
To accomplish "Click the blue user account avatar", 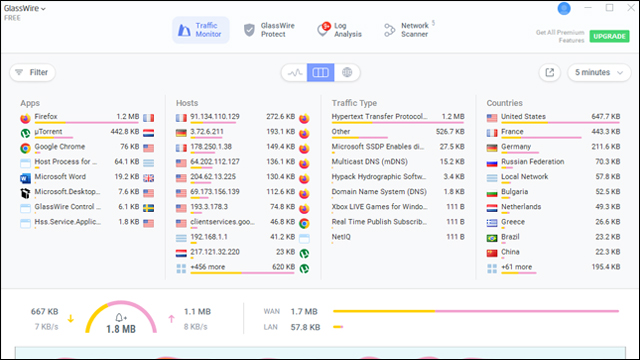I will (x=564, y=9).
